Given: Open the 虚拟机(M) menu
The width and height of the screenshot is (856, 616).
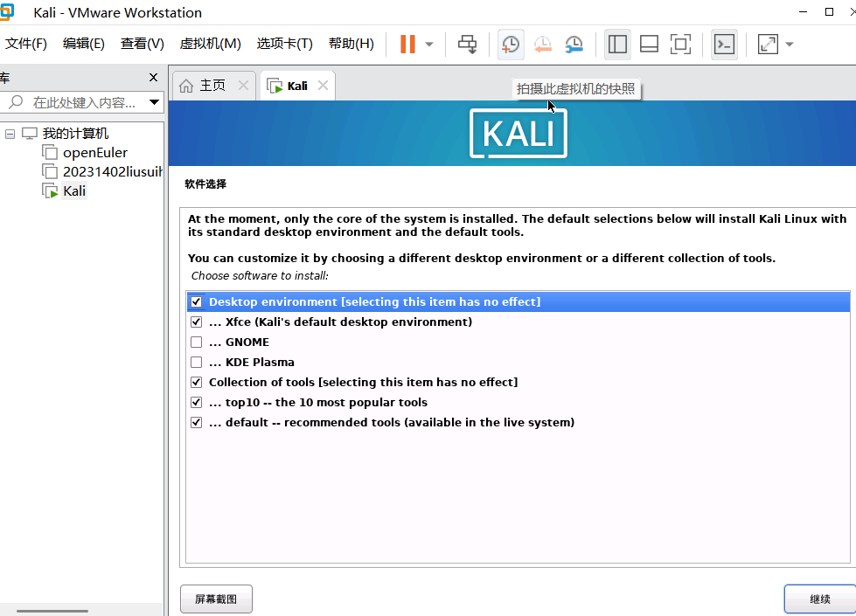Looking at the screenshot, I should pos(210,44).
